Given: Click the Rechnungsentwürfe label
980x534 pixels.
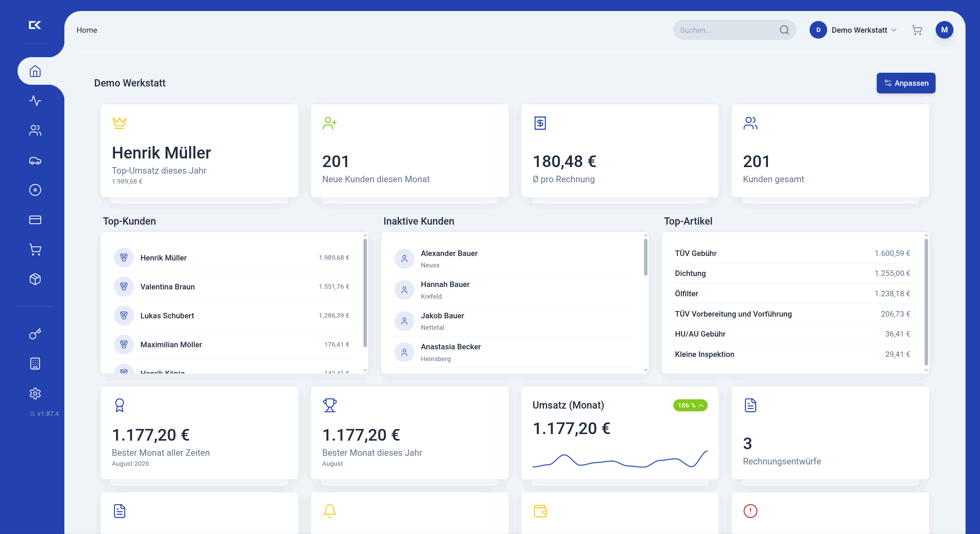Looking at the screenshot, I should [782, 462].
